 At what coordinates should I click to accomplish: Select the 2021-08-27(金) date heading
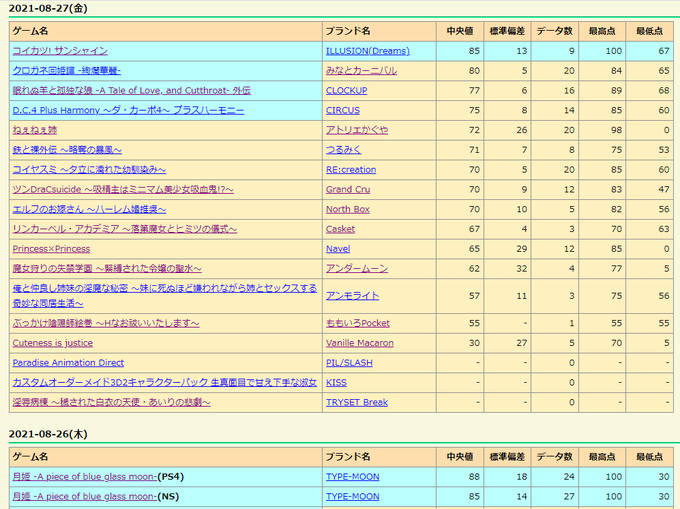click(x=48, y=8)
